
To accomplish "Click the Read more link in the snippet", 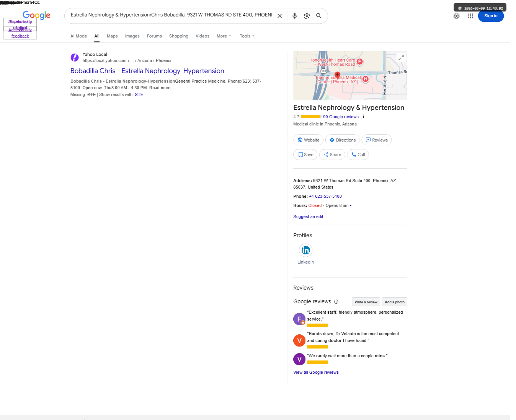I will coord(160,88).
